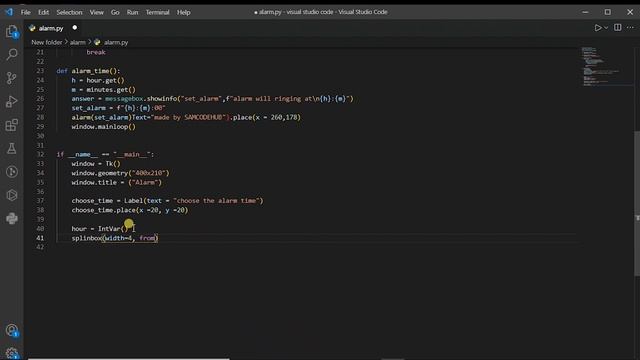Open the Explorer view in the activity bar
Image resolution: width=640 pixels, height=360 pixels.
[11, 31]
